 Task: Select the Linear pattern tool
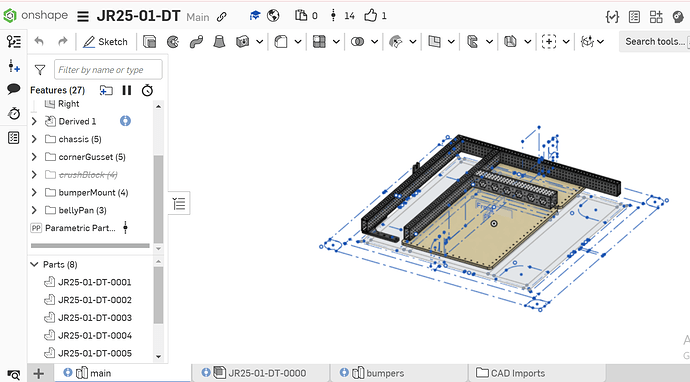319,42
